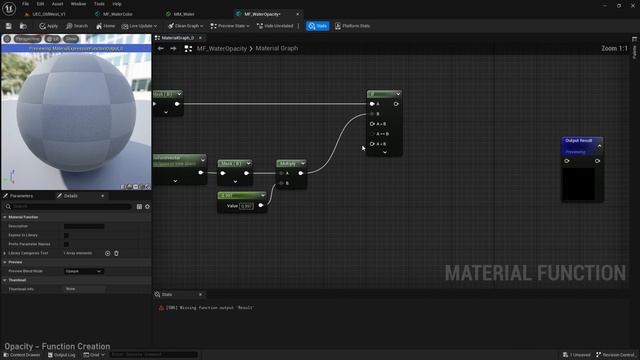The width and height of the screenshot is (640, 360).
Task: Open the Preview State dropdown
Action: pyautogui.click(x=230, y=26)
